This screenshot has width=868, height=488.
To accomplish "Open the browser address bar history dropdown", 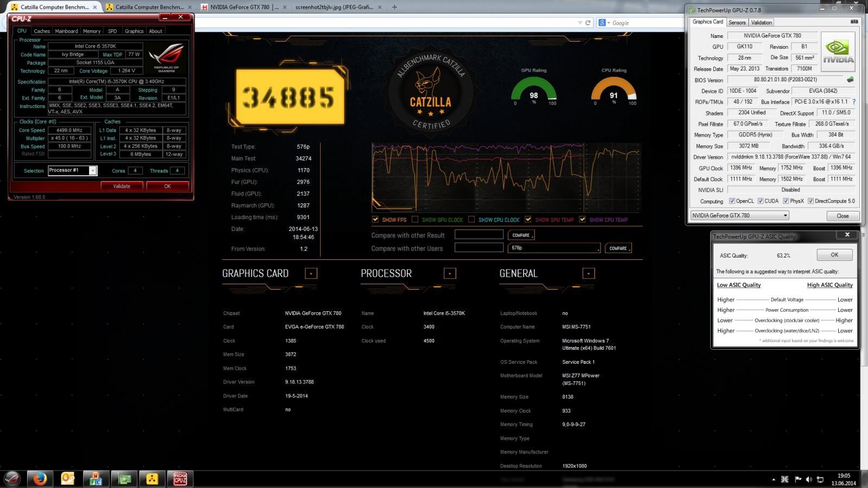I will point(580,23).
